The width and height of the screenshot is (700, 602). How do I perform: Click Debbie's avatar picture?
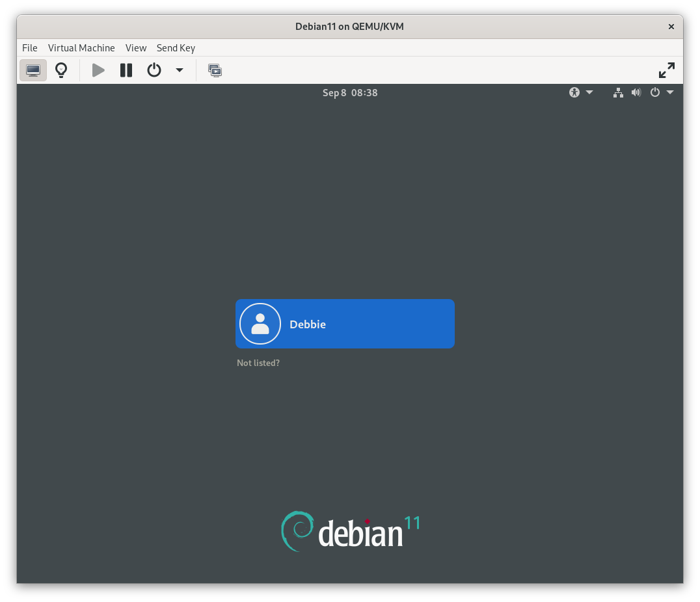[260, 323]
